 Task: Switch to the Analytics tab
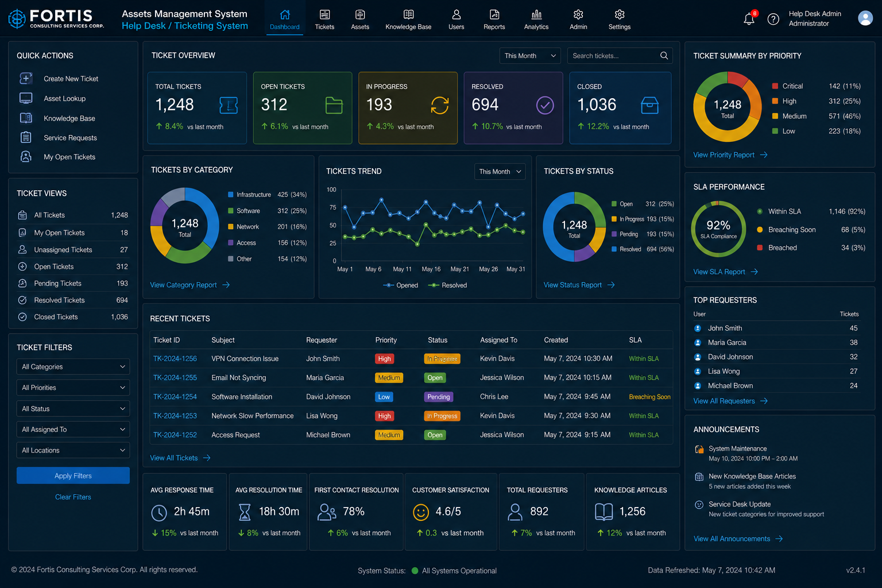(536, 20)
